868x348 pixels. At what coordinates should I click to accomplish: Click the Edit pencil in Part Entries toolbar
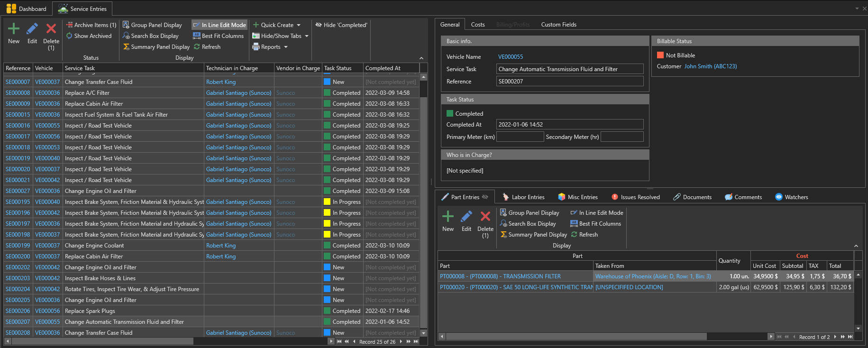tap(466, 217)
